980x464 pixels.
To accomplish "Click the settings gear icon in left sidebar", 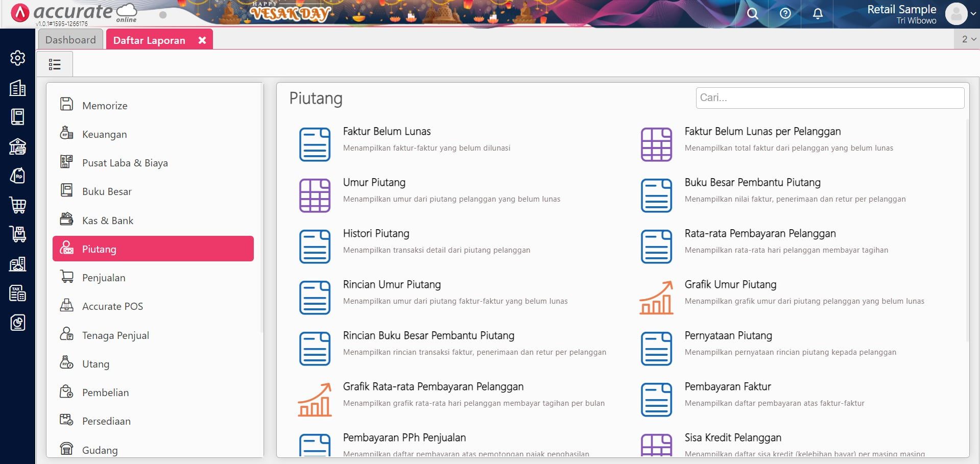I will tap(17, 58).
